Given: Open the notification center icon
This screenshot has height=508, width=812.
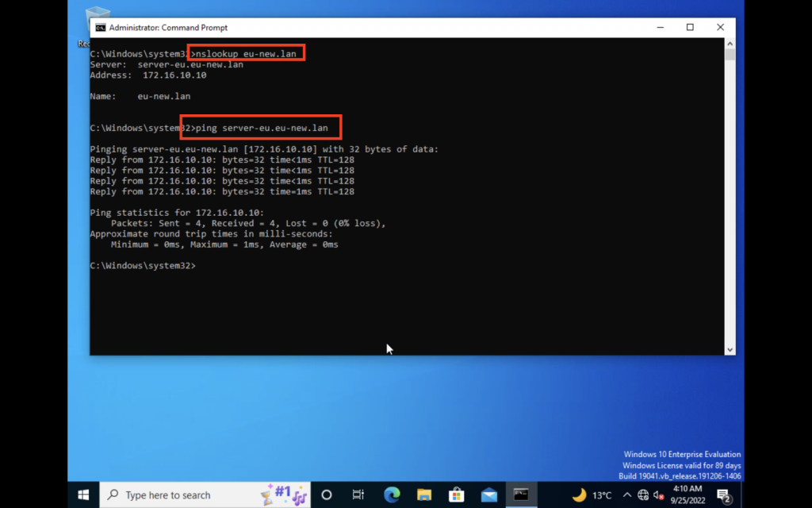Looking at the screenshot, I should tap(723, 495).
